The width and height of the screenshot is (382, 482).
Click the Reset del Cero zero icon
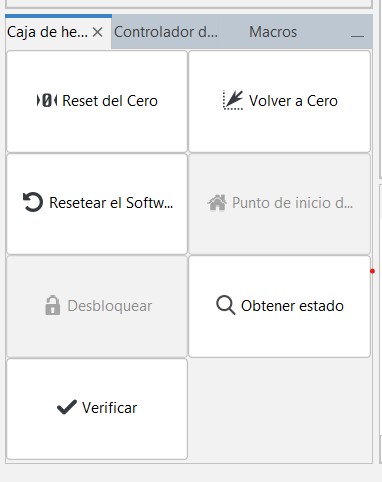[x=47, y=100]
